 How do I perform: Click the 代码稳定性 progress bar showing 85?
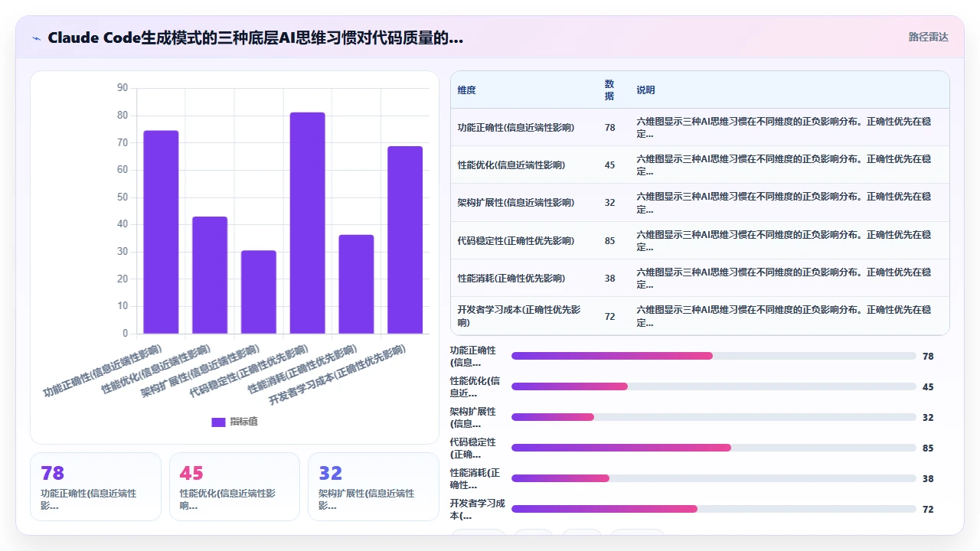[714, 448]
